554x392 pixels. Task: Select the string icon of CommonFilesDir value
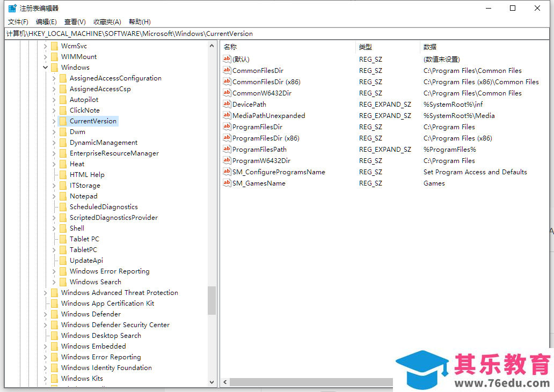227,70
